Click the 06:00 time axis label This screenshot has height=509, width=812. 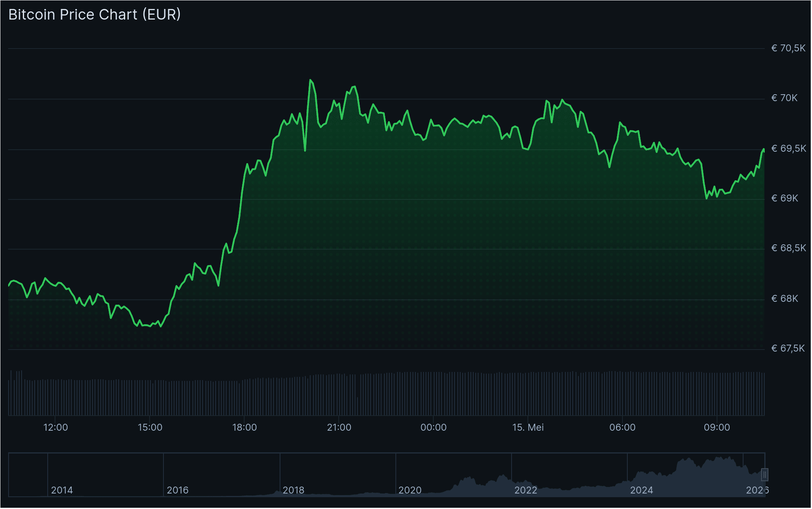(622, 427)
